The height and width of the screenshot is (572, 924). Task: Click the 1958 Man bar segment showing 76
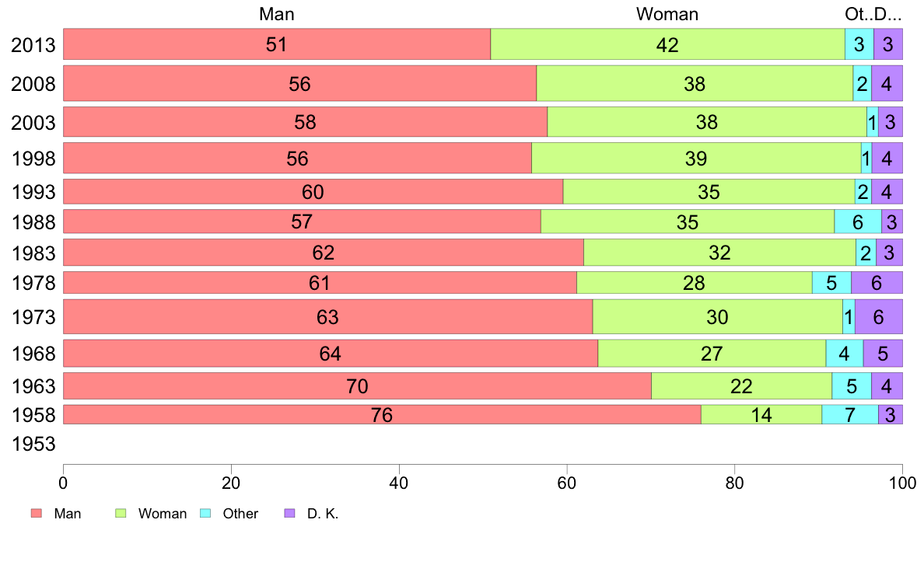[381, 415]
